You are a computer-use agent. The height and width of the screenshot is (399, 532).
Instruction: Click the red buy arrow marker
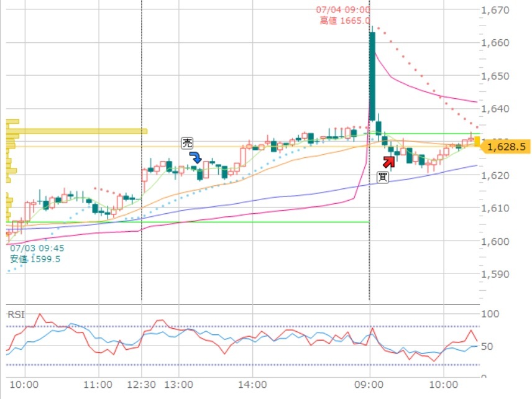tap(389, 162)
